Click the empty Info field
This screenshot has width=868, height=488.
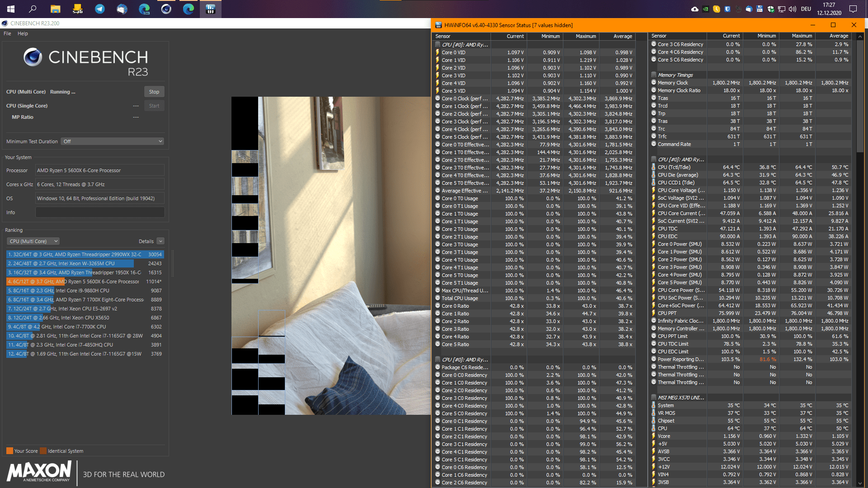click(100, 212)
